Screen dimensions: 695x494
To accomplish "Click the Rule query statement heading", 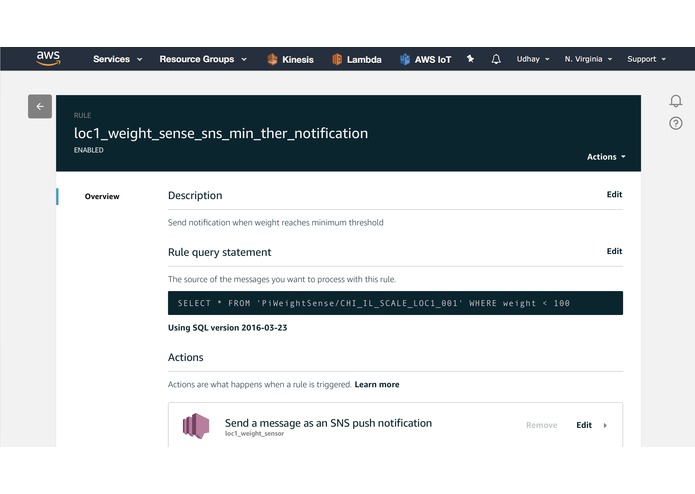I will 219,253.
